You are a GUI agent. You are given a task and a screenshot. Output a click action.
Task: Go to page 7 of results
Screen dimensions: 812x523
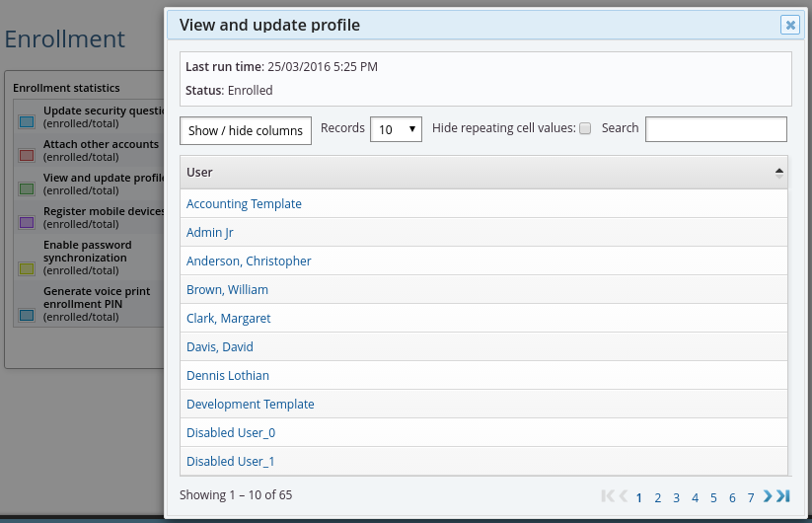(x=751, y=497)
